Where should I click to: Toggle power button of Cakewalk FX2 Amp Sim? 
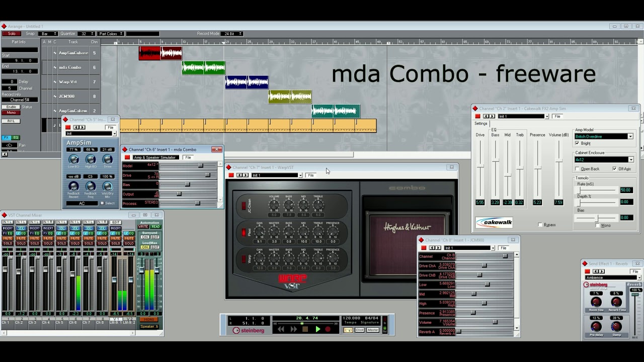coord(477,116)
